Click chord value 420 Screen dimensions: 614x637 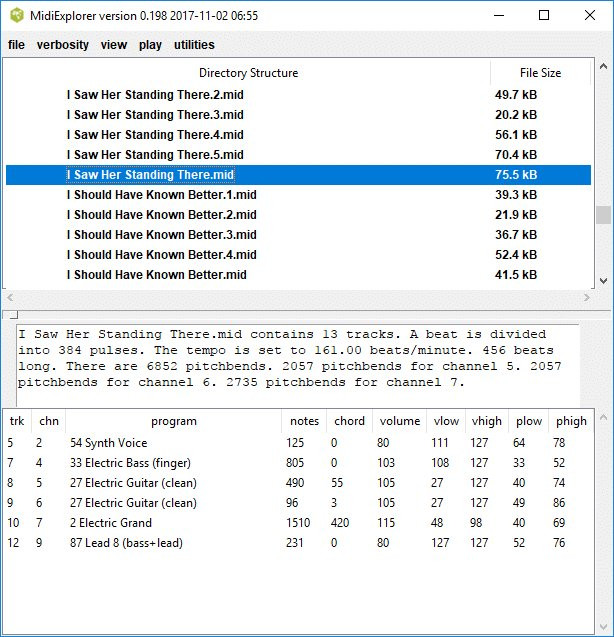[x=340, y=522]
